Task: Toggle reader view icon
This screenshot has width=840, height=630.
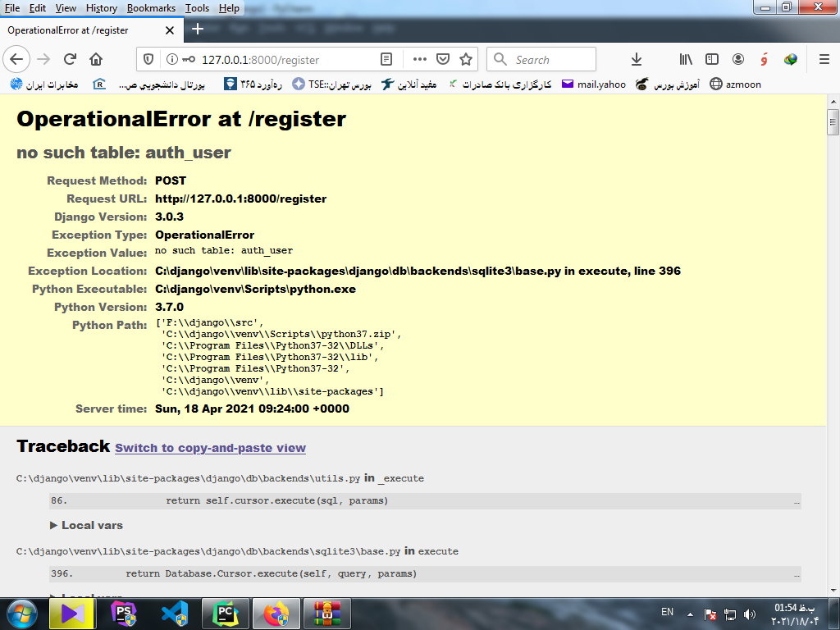Action: pyautogui.click(x=386, y=59)
